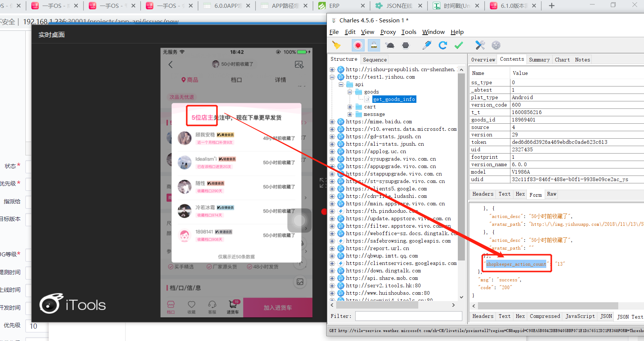Select the www.huishoubao.com:80 host
The width and height of the screenshot is (644, 341).
tap(388, 293)
